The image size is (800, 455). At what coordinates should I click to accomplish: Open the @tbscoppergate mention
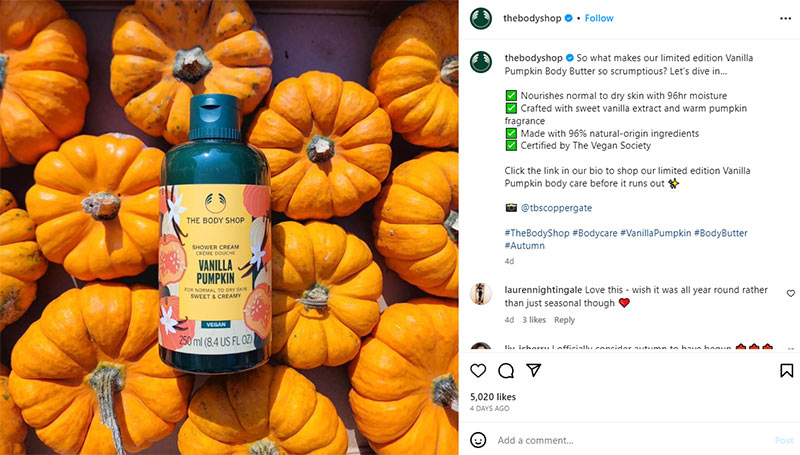tap(556, 208)
